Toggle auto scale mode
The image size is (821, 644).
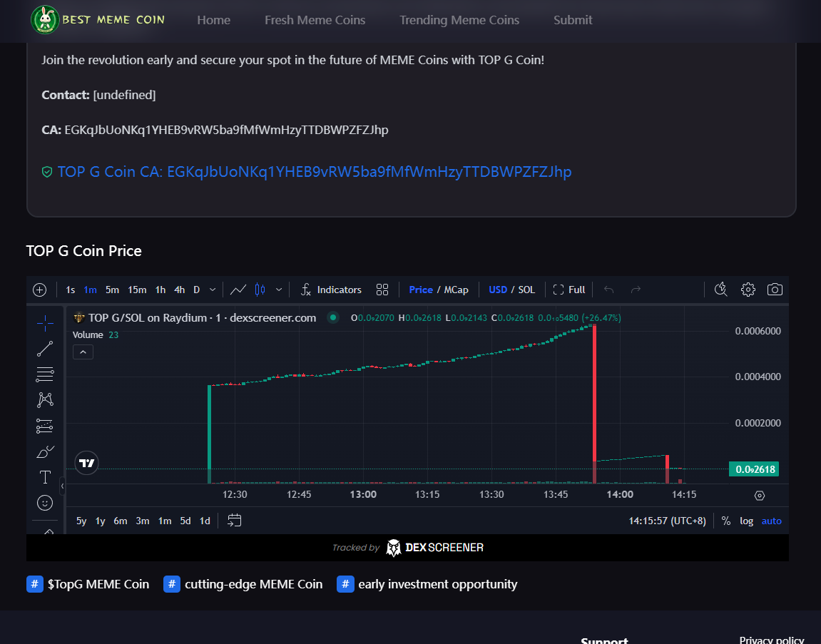[x=771, y=521]
